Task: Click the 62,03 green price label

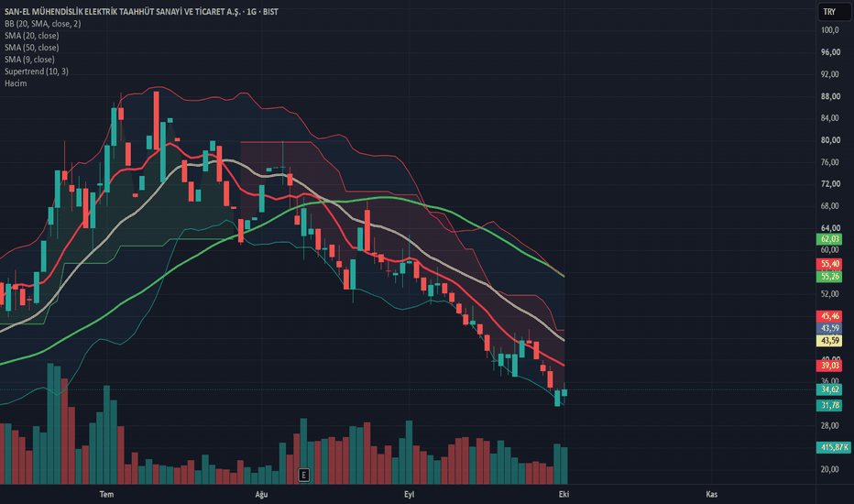Action: (829, 239)
